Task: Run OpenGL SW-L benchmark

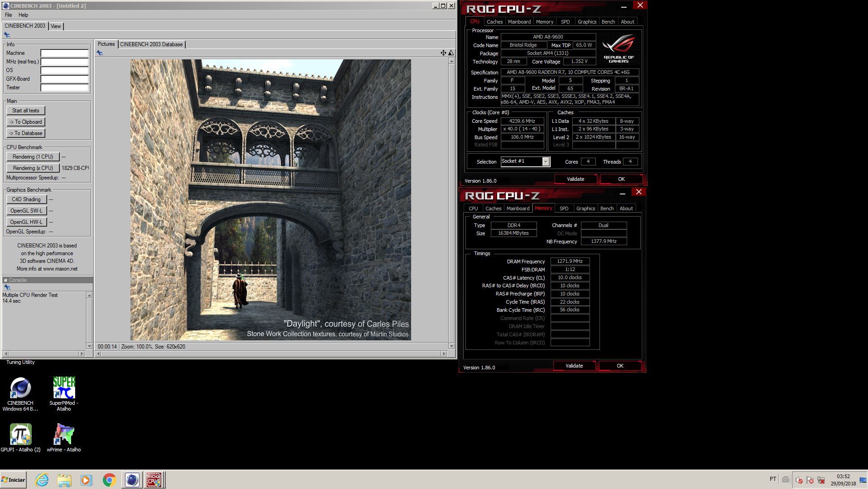Action: (26, 211)
